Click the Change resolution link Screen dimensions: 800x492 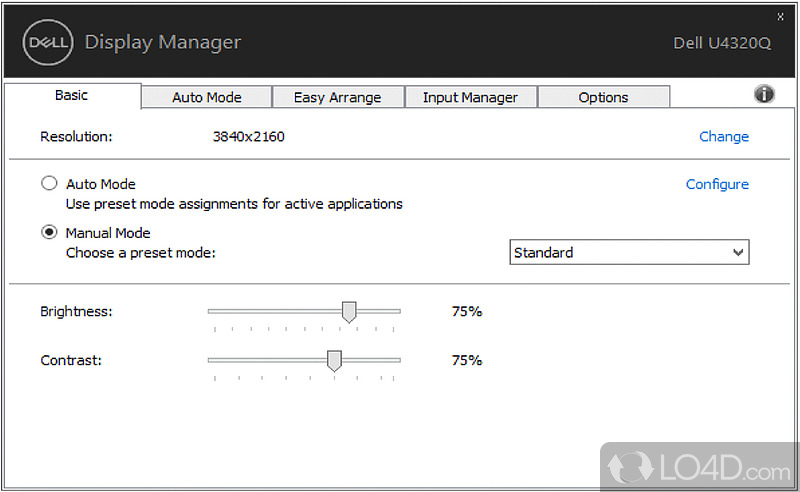723,136
